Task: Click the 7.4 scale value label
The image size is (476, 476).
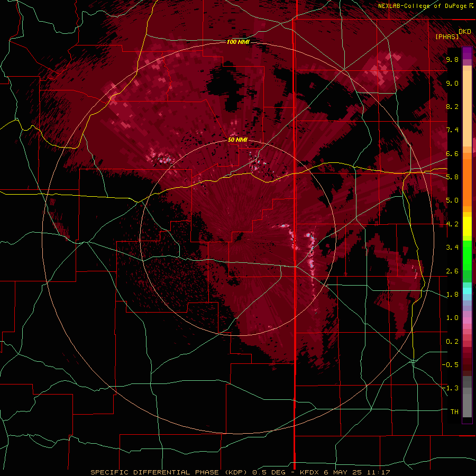Action: point(452,130)
